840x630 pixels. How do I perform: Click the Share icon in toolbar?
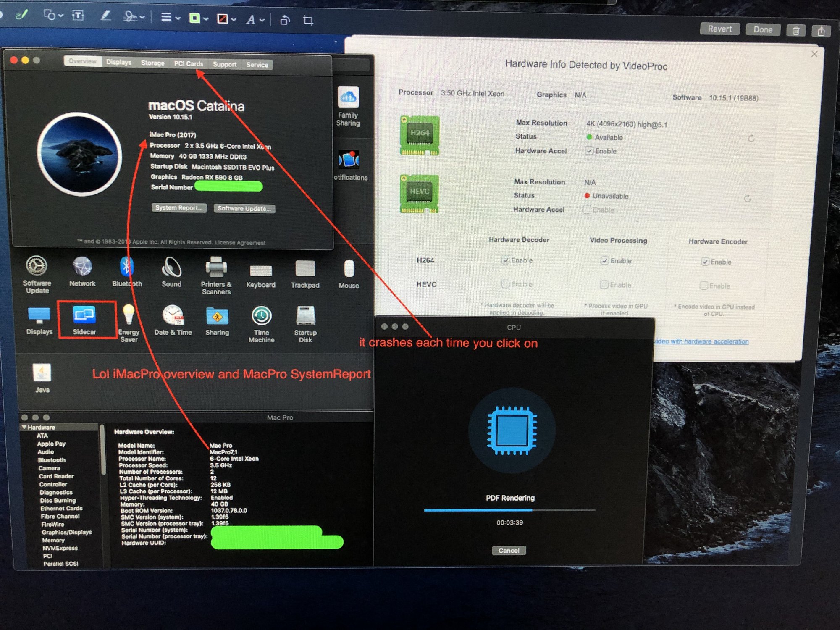(x=821, y=31)
